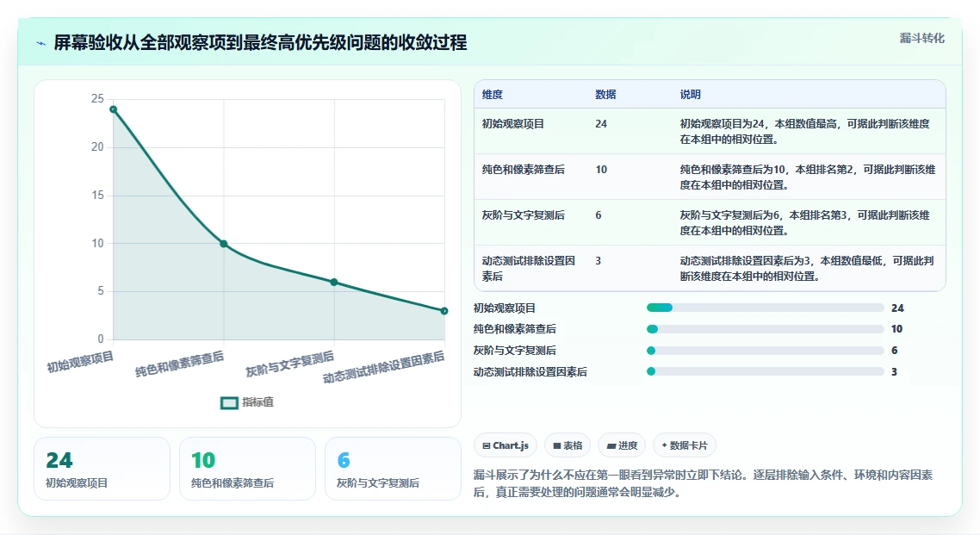Click the progress list label 初始观察项目
The width and height of the screenshot is (980, 535).
pos(505,308)
